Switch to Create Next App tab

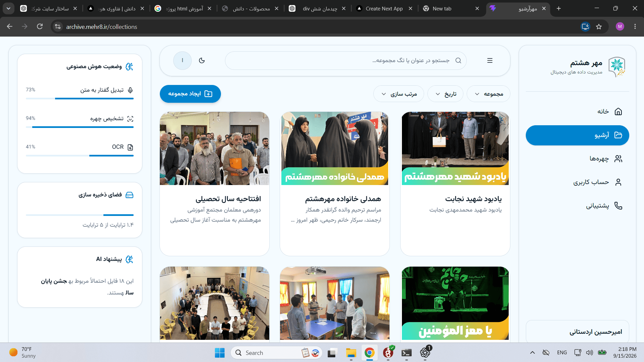384,8
